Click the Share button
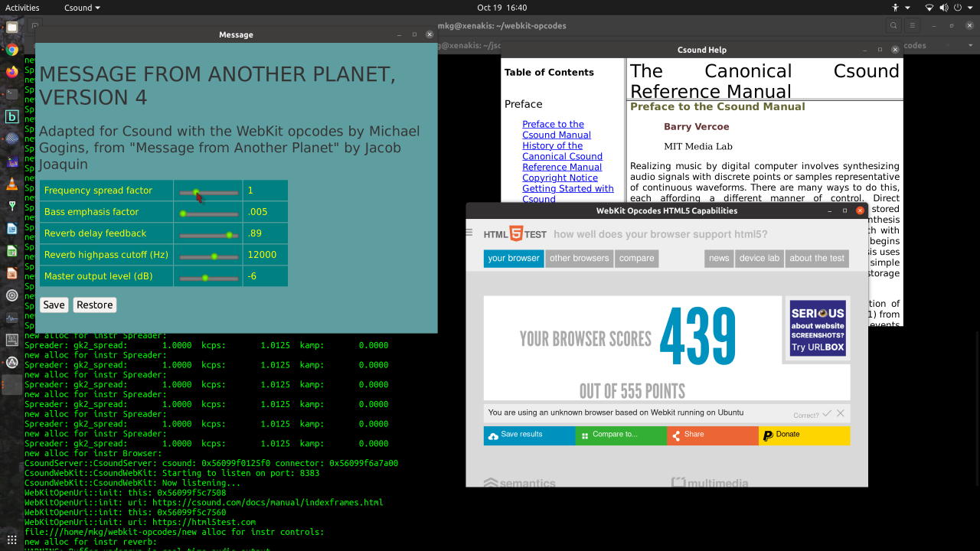 pyautogui.click(x=713, y=435)
